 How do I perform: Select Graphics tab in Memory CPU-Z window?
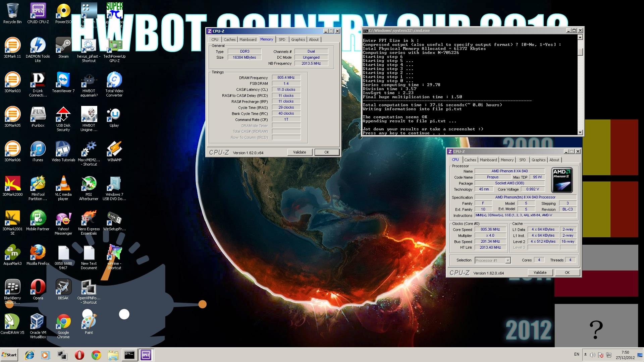coord(298,40)
